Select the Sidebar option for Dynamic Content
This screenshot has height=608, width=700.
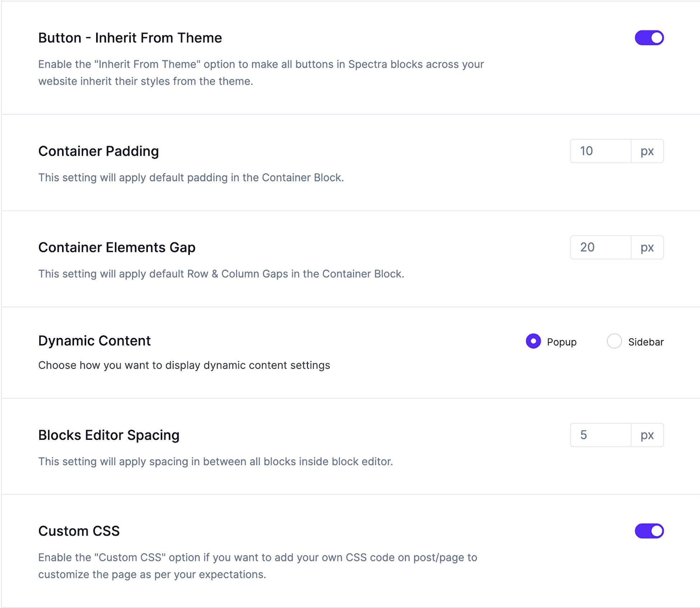(x=615, y=342)
